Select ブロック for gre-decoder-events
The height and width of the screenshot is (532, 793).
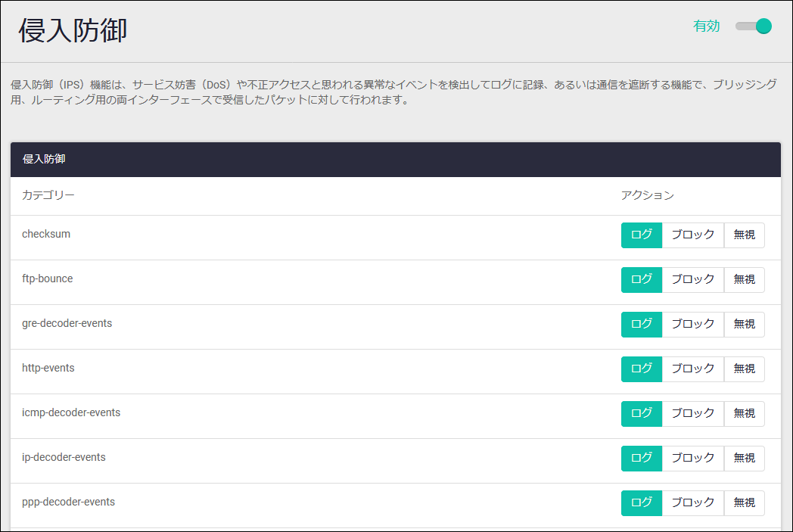(x=692, y=324)
